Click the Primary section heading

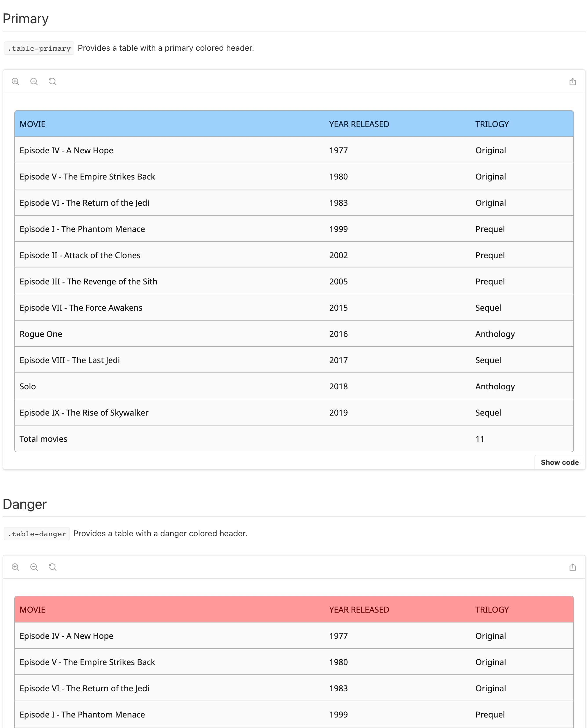pyautogui.click(x=26, y=19)
